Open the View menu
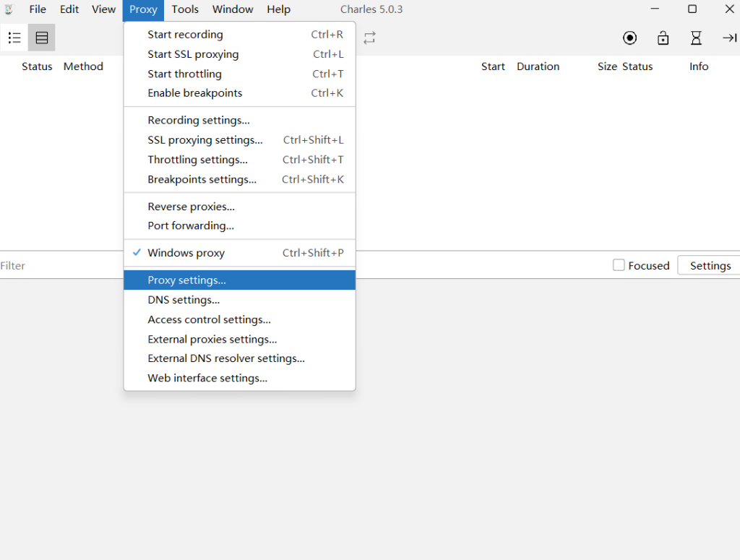This screenshot has height=560, width=740. (103, 9)
